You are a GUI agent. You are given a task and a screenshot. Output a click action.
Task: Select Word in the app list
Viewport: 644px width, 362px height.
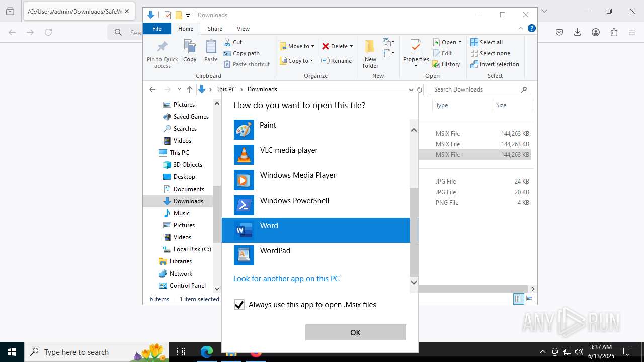(x=315, y=230)
